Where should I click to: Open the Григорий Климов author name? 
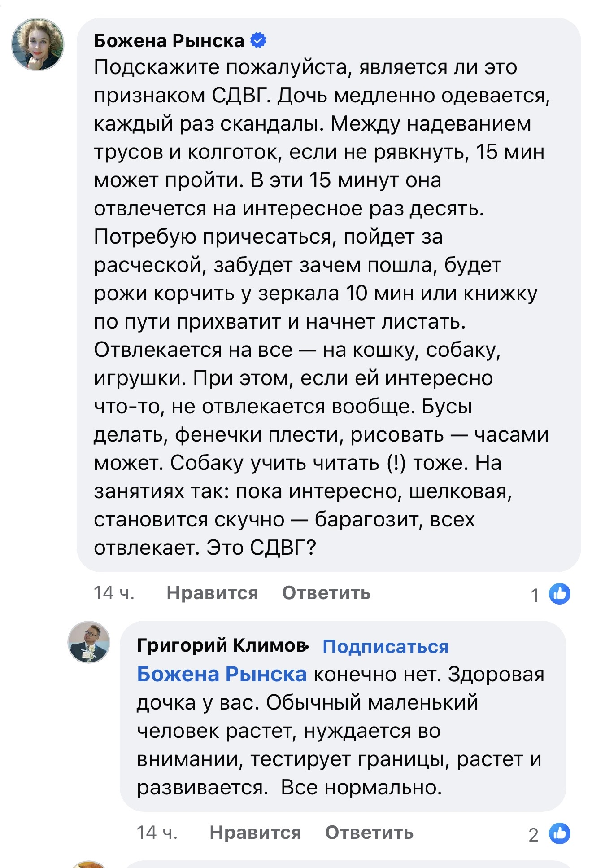[x=222, y=645]
